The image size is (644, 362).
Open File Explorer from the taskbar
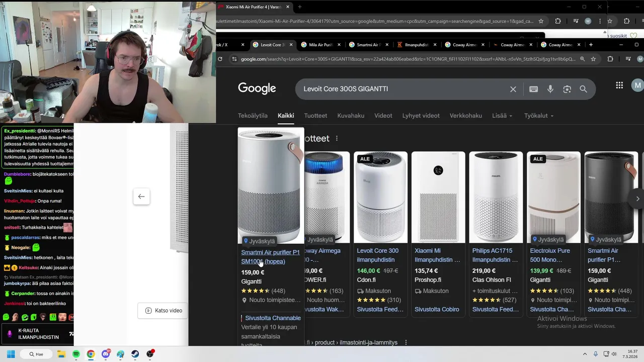tap(61, 354)
